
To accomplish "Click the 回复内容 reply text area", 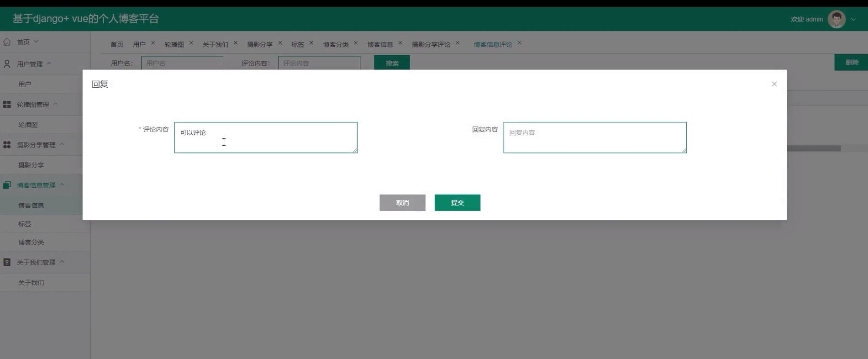I will pos(594,137).
